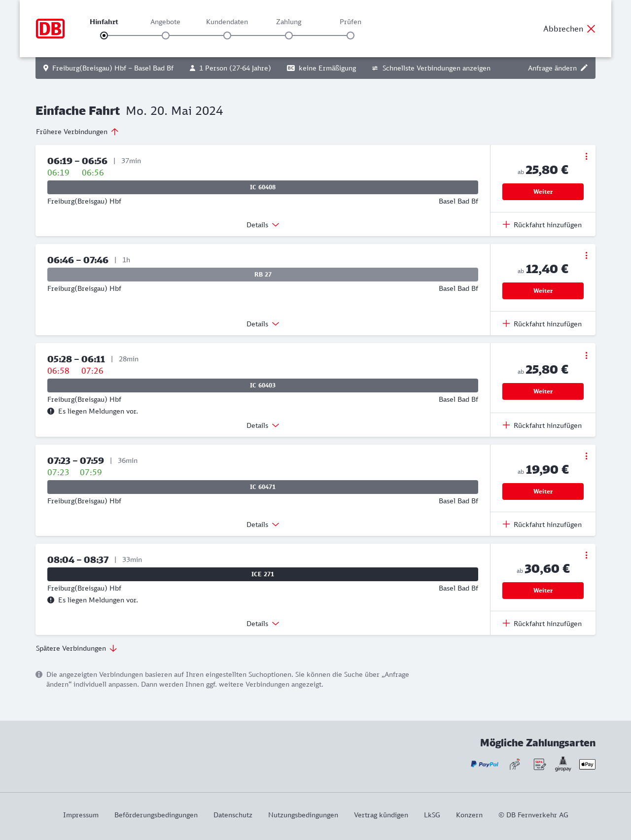Image resolution: width=631 pixels, height=840 pixels.
Task: Expand Details for IC 60471 connection
Action: tap(263, 525)
